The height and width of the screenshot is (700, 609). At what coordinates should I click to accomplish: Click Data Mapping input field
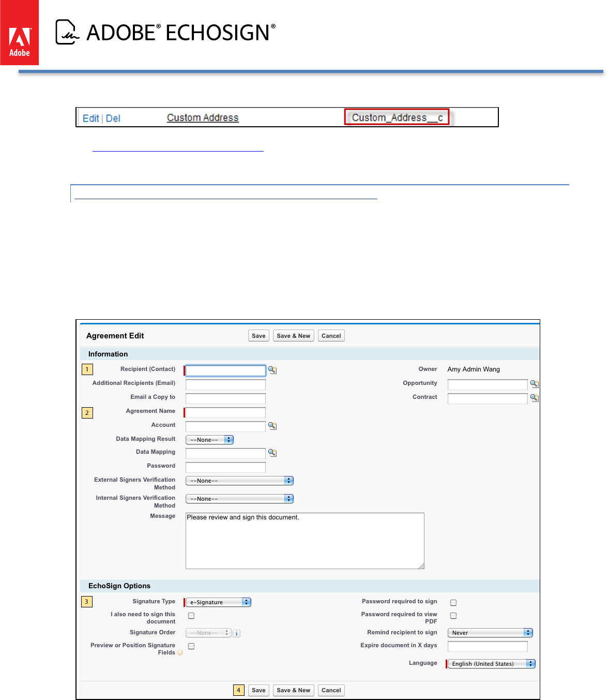pos(225,453)
